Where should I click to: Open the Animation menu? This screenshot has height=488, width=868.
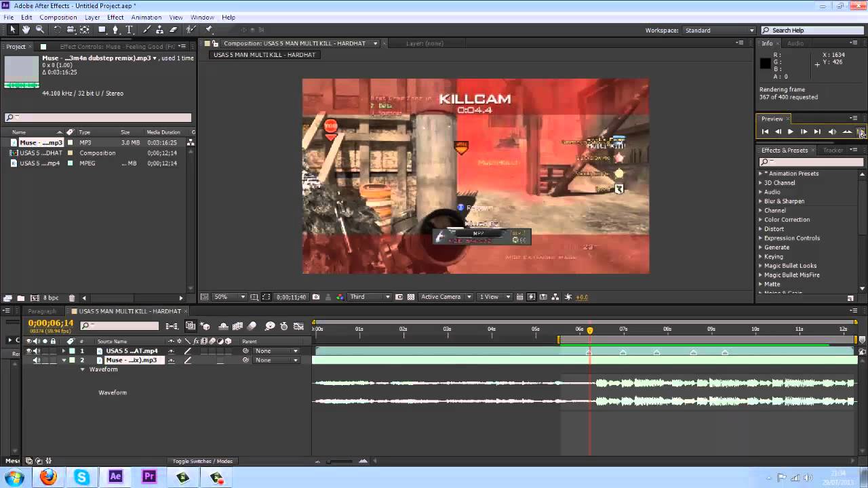tap(146, 17)
